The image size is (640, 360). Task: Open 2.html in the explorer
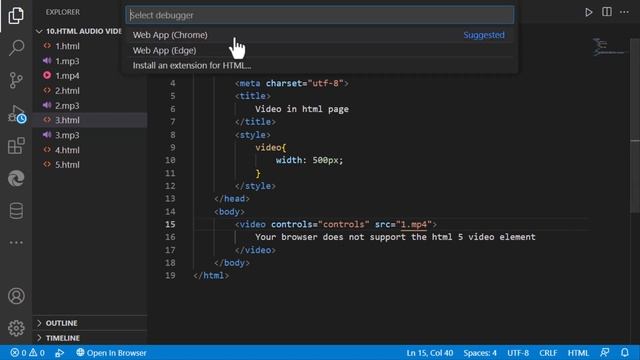pyautogui.click(x=90, y=91)
